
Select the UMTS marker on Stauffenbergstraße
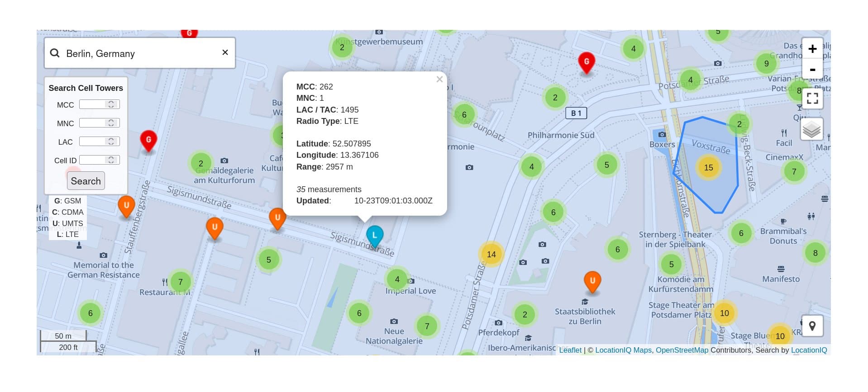tap(126, 207)
